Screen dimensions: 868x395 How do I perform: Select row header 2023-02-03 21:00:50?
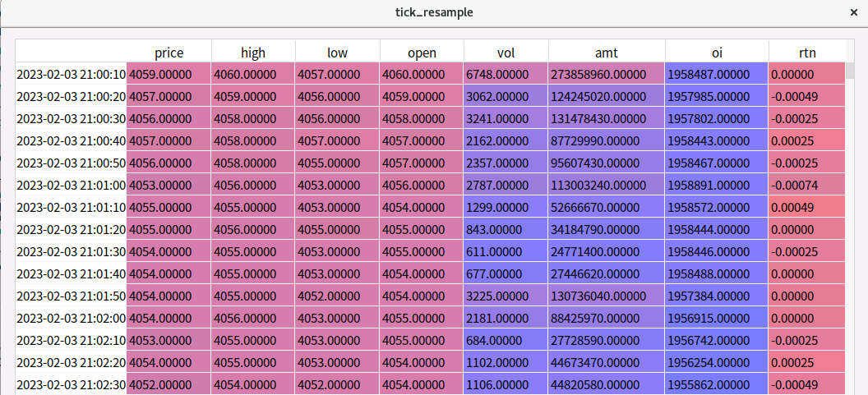tap(71, 163)
